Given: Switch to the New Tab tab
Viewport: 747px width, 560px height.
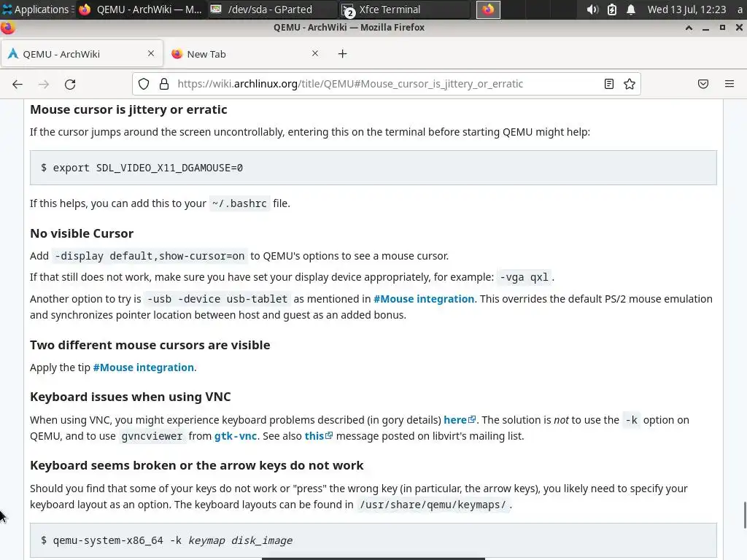Looking at the screenshot, I should point(245,54).
